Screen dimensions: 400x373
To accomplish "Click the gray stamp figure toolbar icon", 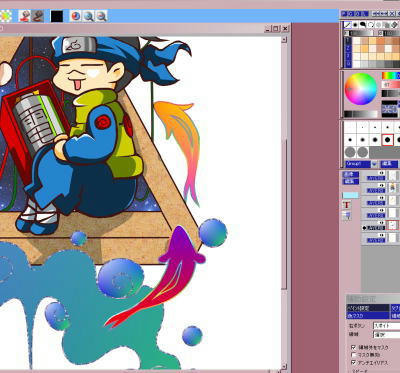I will 38,16.
